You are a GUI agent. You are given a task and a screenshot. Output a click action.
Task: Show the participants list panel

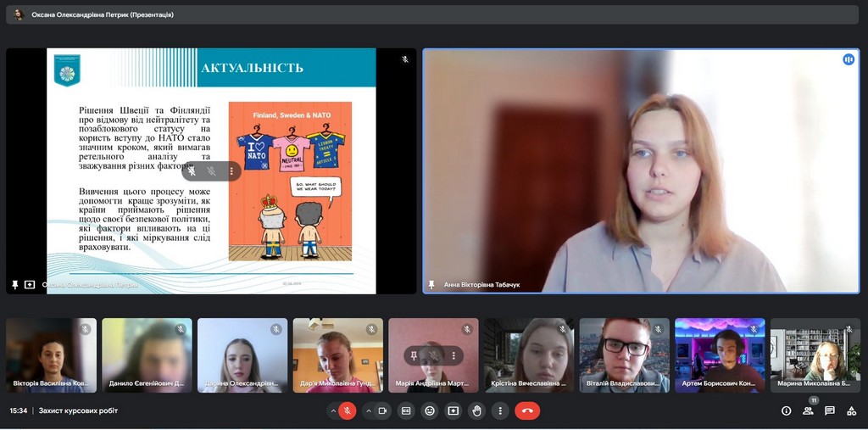coord(808,410)
